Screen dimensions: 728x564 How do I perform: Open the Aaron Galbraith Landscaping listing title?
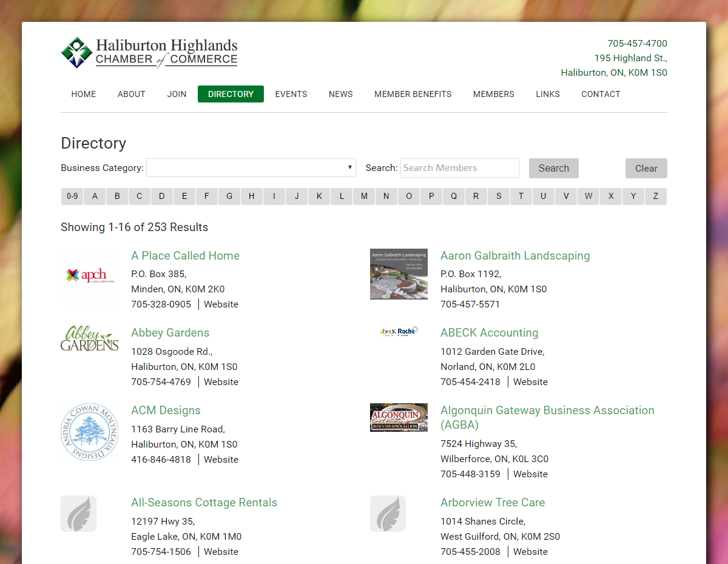coord(515,255)
